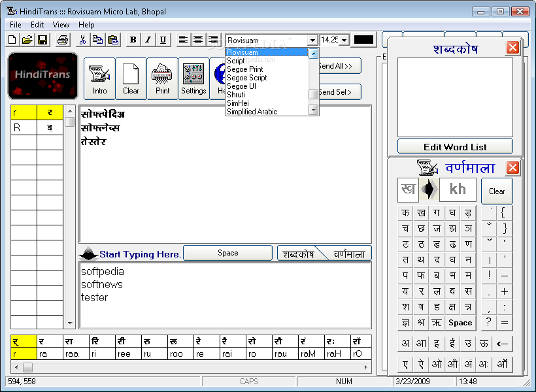This screenshot has height=392, width=536.
Task: Toggle underline formatting
Action: [163, 40]
